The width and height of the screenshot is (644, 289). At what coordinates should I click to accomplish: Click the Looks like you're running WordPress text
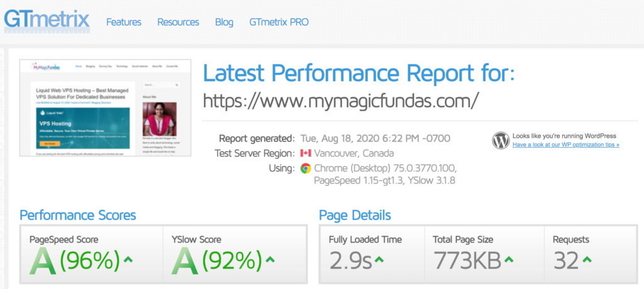click(x=564, y=136)
